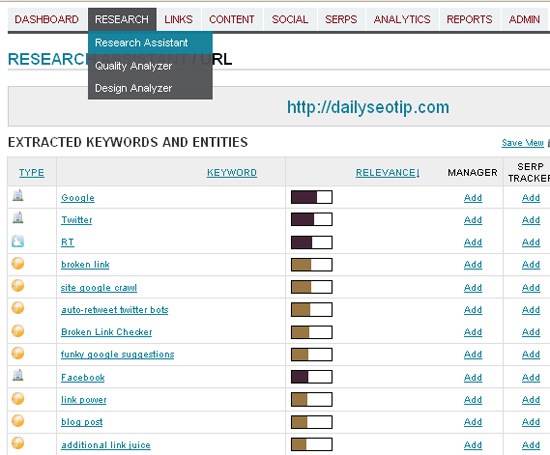Add additional link juice to Manager
This screenshot has height=455, width=550.
(473, 445)
